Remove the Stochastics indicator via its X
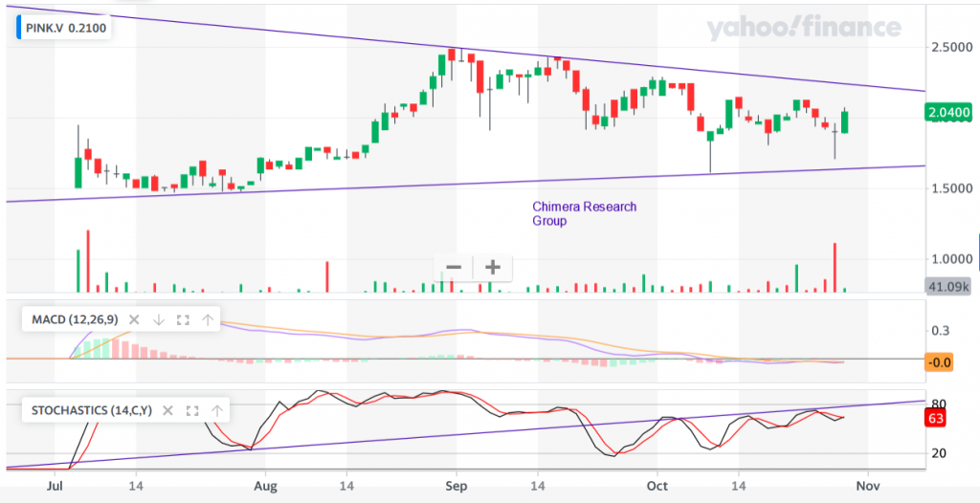 click(x=167, y=410)
